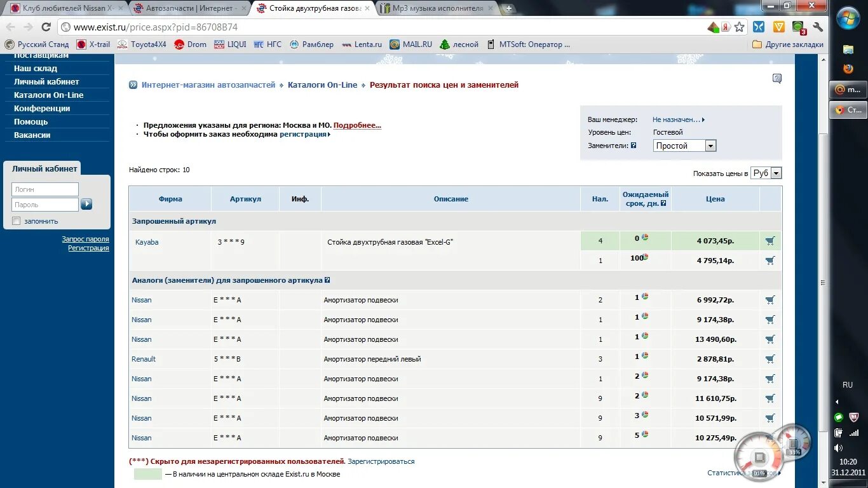The width and height of the screenshot is (868, 488).
Task: Open help icon beside Аналоги (заменители) heading
Action: (327, 280)
